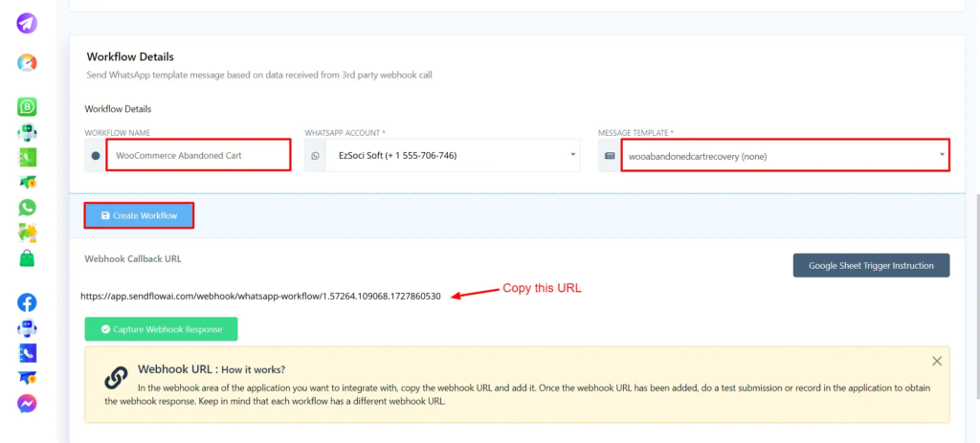Click the Workflow Details heading
This screenshot has height=443, width=980.
tap(130, 56)
